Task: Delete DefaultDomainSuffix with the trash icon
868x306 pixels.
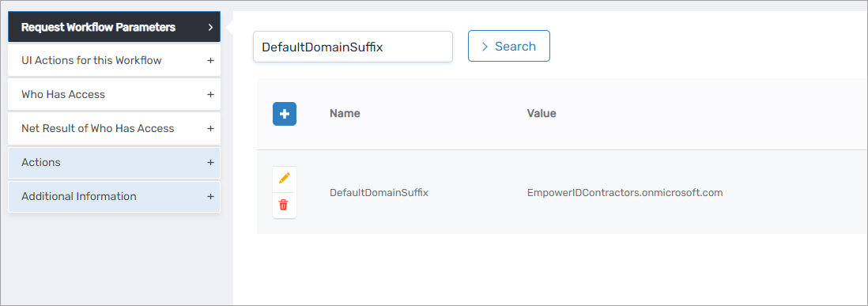Action: 285,206
